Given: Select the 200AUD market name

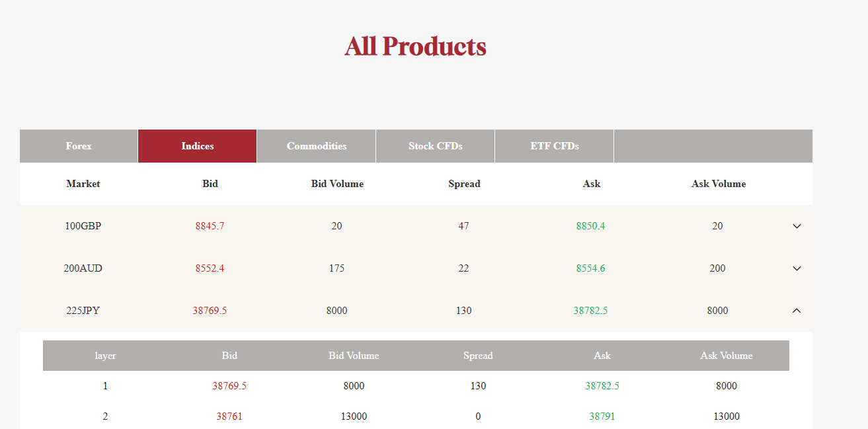Looking at the screenshot, I should tap(83, 268).
